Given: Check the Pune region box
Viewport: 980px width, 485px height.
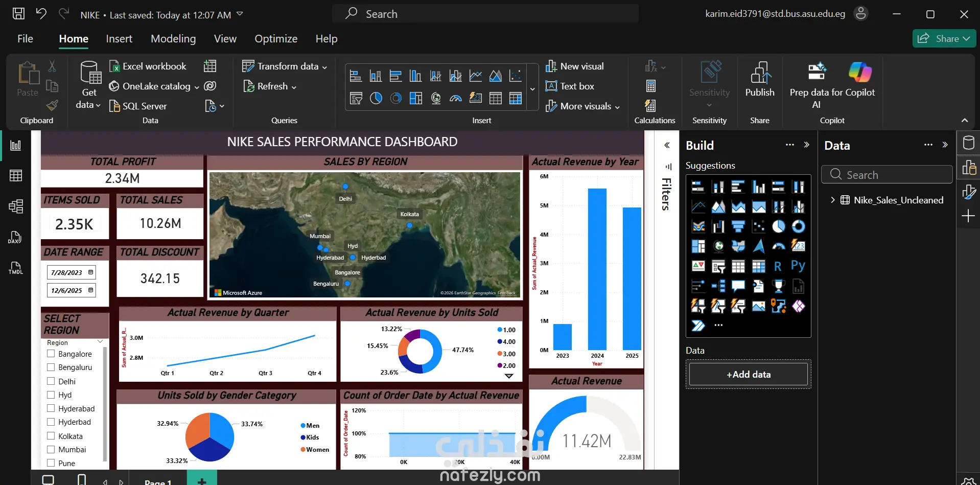Looking at the screenshot, I should coord(51,463).
